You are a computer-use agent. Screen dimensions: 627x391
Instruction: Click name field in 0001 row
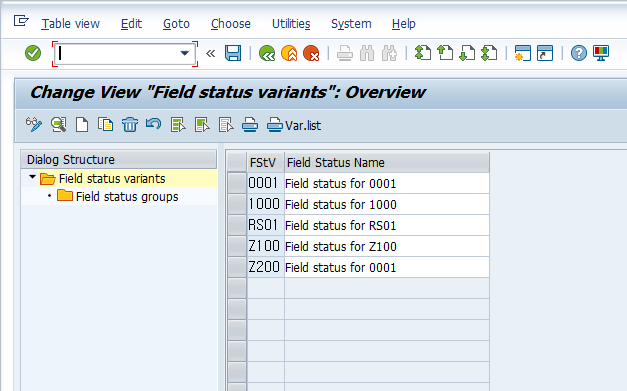point(387,184)
